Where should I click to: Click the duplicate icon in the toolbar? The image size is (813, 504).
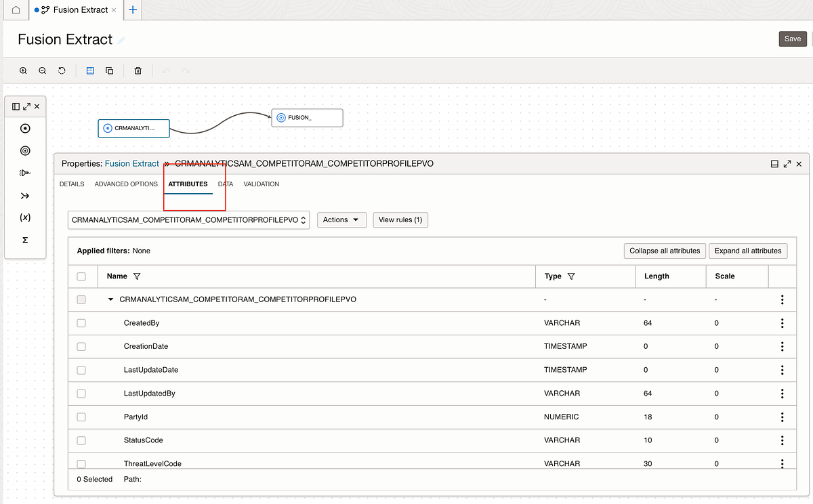109,70
